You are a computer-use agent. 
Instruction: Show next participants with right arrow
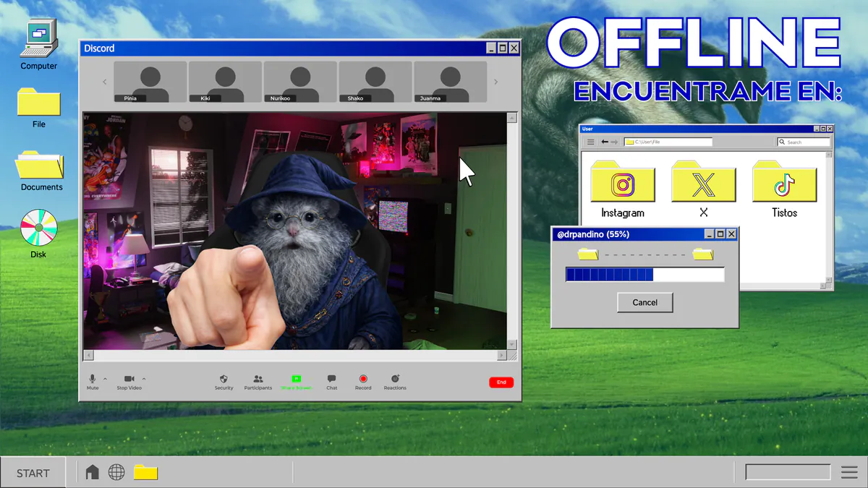pos(495,82)
